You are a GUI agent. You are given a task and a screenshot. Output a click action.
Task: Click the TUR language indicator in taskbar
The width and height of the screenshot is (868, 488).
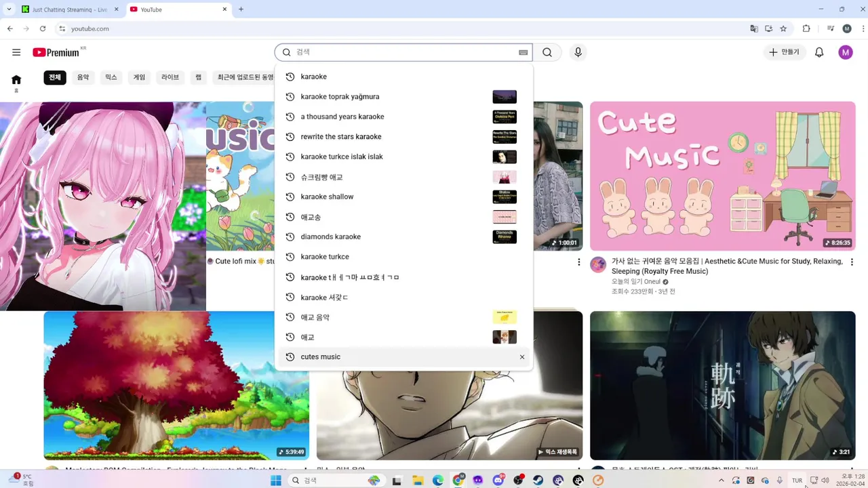797,481
